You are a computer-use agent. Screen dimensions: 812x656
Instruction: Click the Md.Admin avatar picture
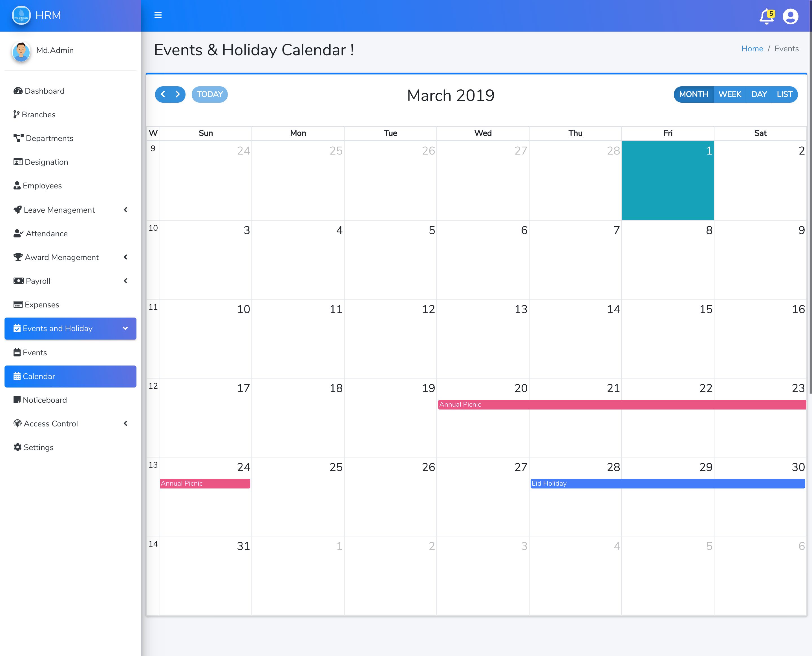click(x=21, y=51)
